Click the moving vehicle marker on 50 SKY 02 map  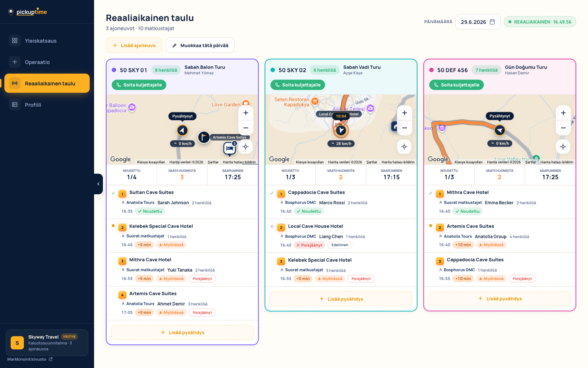[341, 130]
